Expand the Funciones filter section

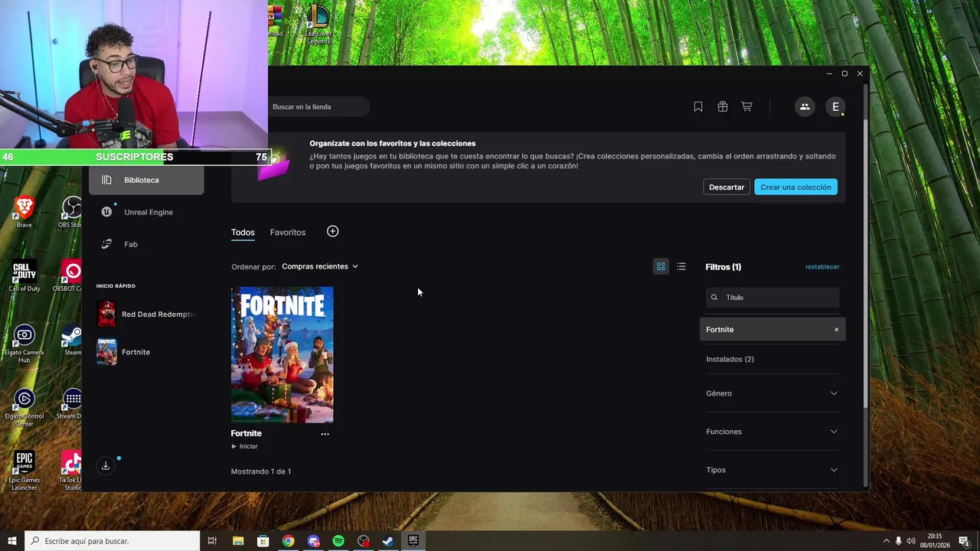tap(772, 432)
